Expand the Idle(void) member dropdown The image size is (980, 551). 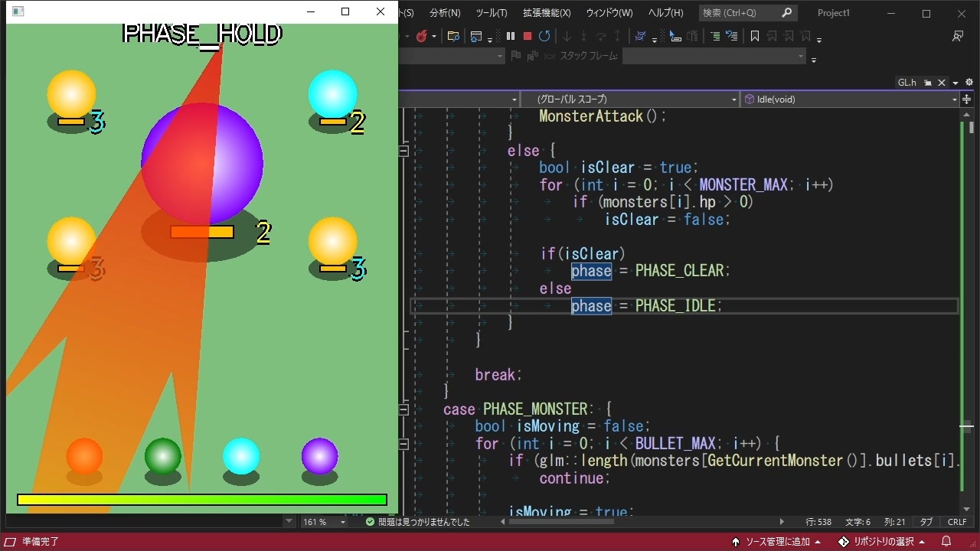(x=850, y=99)
